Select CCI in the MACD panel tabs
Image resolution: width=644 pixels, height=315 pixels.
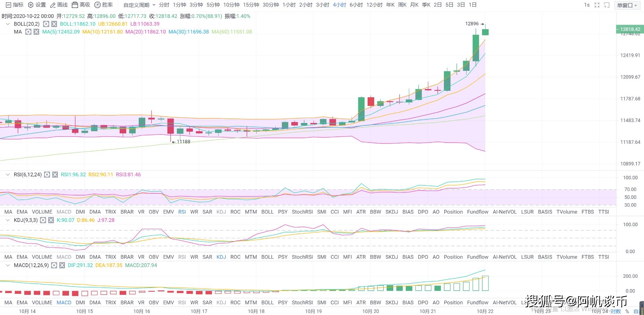[x=335, y=302]
